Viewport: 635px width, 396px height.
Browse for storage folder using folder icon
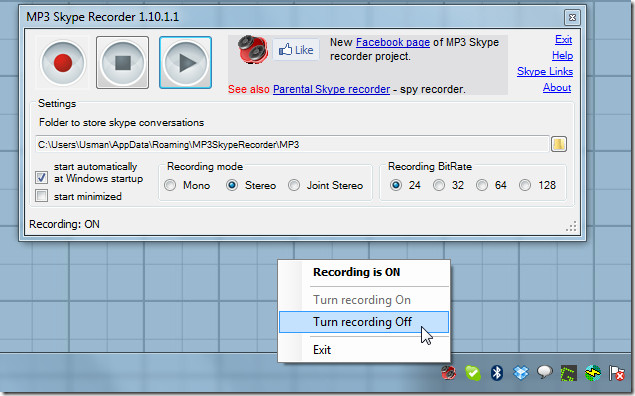(559, 144)
